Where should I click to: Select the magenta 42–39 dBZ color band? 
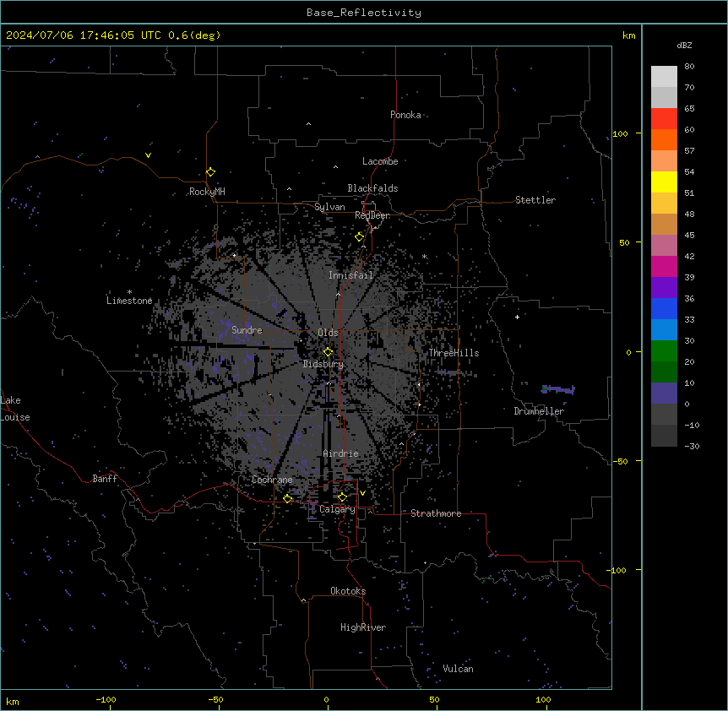point(664,266)
